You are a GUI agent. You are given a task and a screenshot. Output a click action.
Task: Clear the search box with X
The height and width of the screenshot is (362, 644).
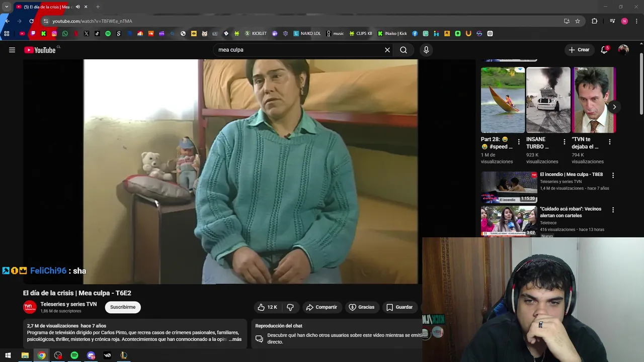pyautogui.click(x=387, y=50)
